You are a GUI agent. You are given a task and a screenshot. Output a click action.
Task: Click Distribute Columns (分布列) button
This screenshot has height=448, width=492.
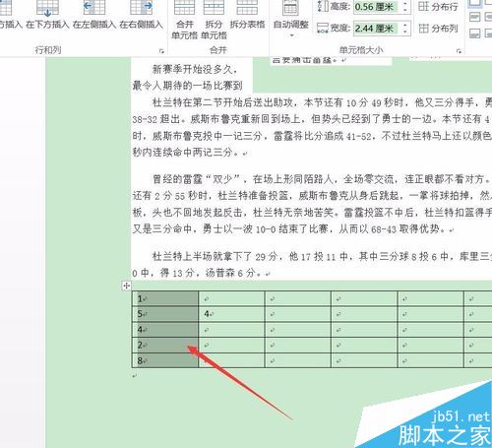438,29
